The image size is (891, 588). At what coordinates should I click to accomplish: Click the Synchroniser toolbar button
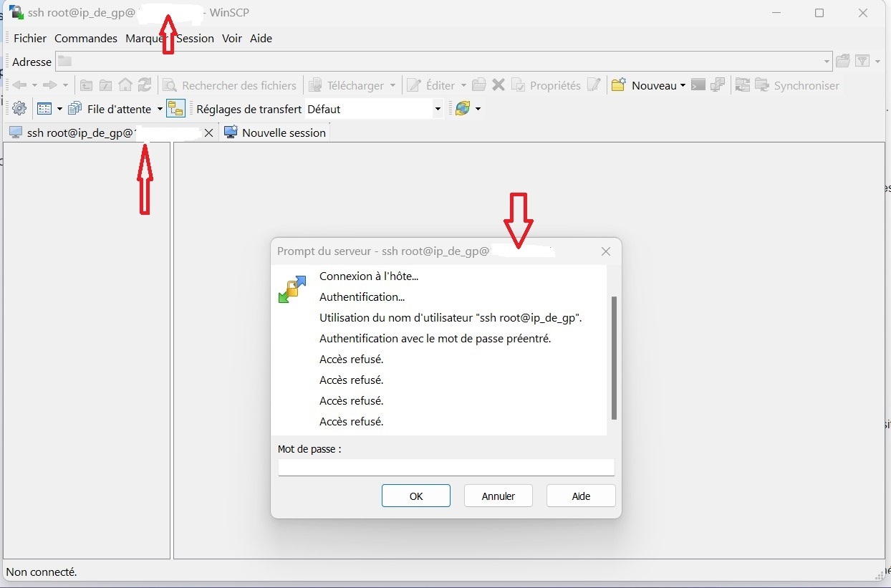coord(797,85)
